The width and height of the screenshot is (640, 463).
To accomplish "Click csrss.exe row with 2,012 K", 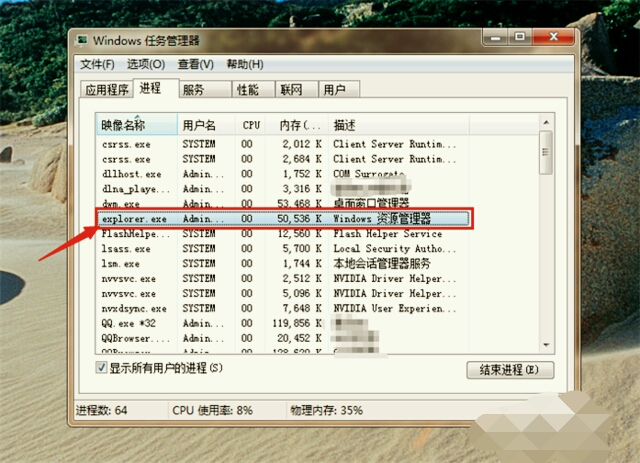I will tap(283, 144).
